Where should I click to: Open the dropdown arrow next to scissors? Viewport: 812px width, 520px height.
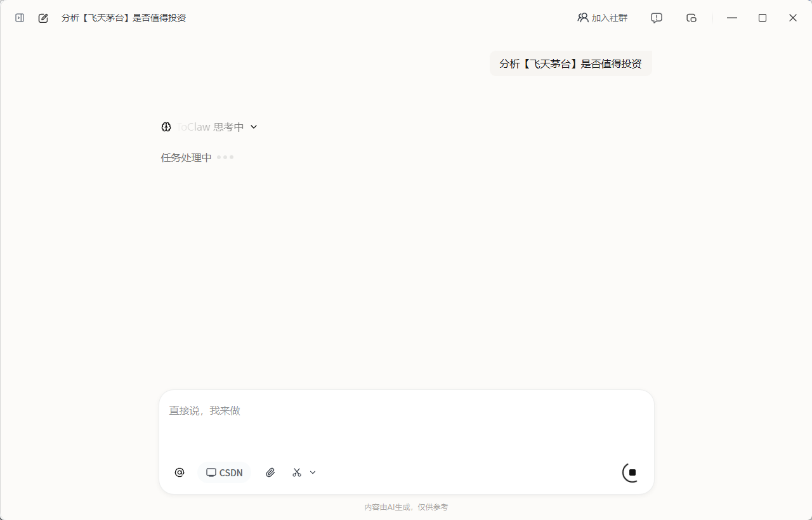point(313,472)
